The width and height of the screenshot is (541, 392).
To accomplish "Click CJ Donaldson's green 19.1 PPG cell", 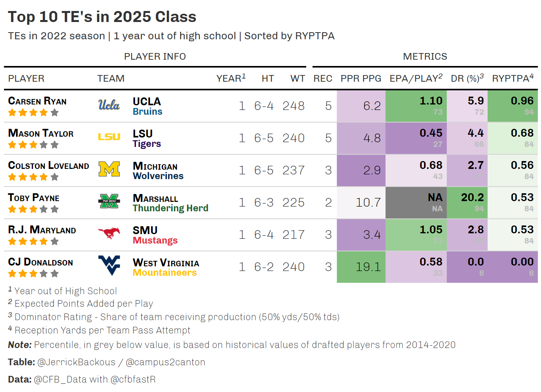I will [361, 267].
